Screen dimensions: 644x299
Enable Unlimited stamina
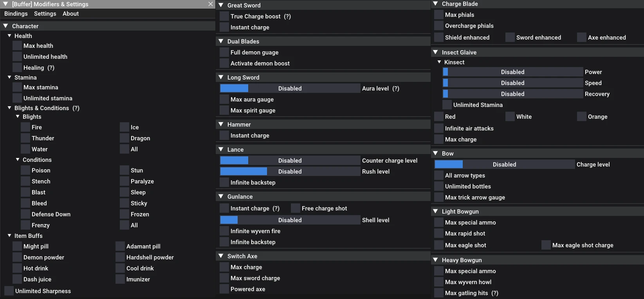17,98
